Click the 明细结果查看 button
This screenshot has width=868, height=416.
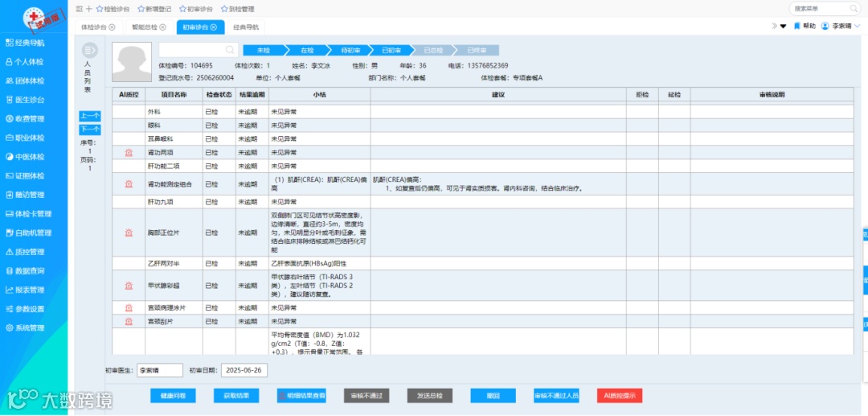pos(301,396)
